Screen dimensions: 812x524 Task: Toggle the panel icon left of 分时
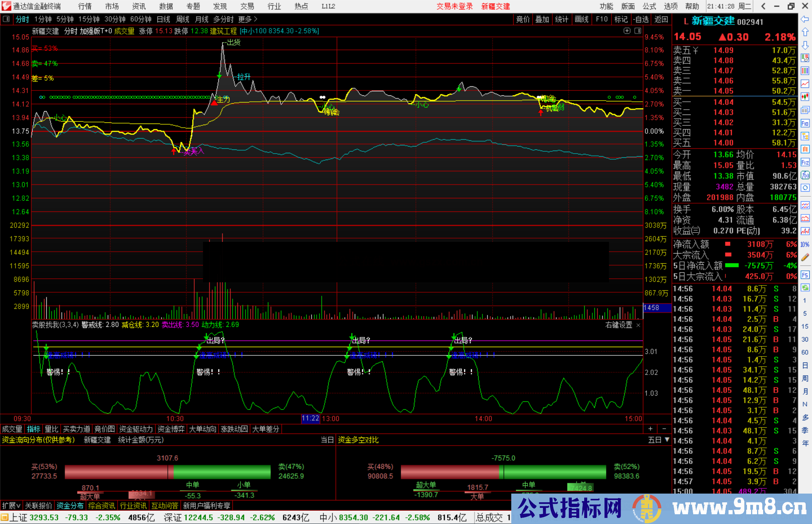point(6,19)
